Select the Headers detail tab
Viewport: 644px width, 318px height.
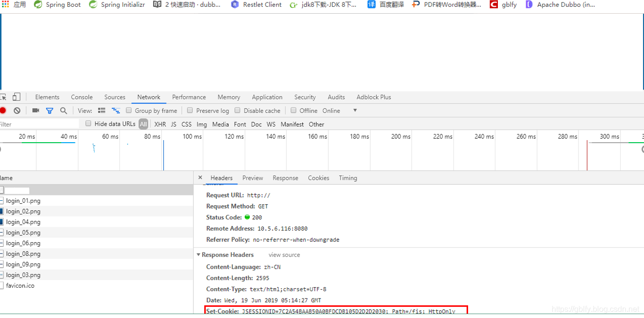[x=221, y=178]
